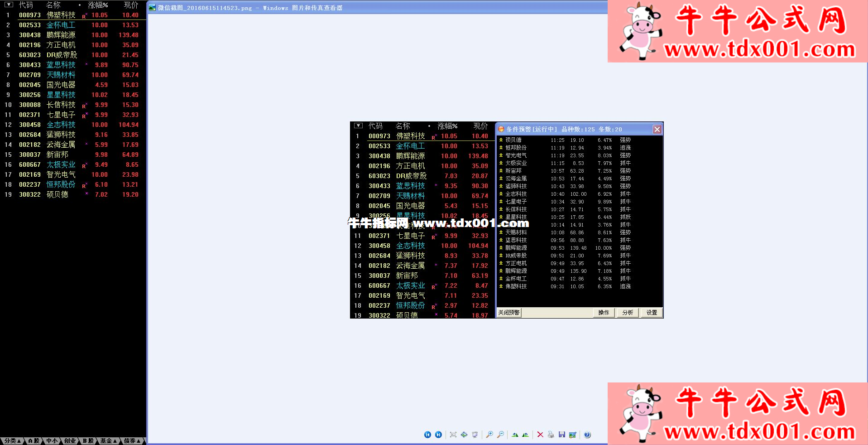Sort the list by the 涨幅% column header
This screenshot has height=445, width=868.
98,5
